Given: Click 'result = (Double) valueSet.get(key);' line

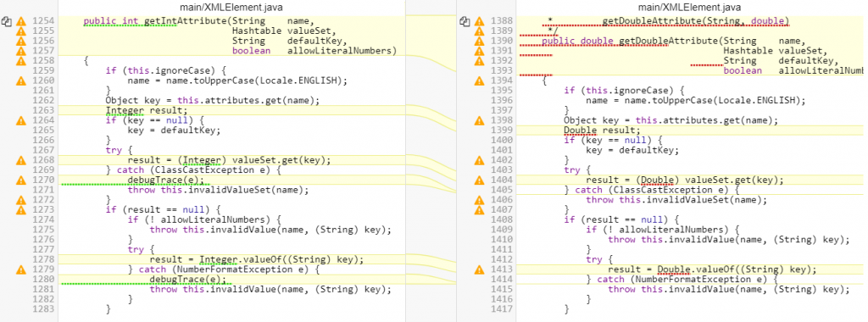Looking at the screenshot, I should pyautogui.click(x=685, y=180).
